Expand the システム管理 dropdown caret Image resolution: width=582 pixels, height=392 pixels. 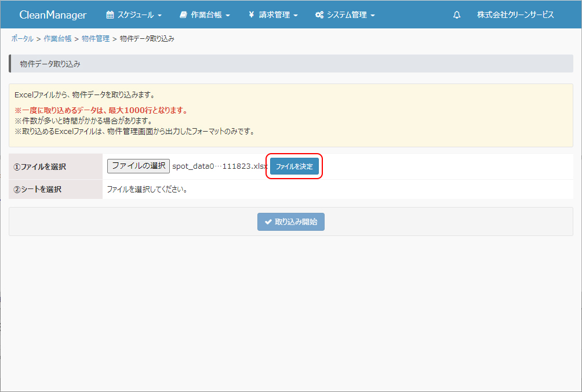373,16
